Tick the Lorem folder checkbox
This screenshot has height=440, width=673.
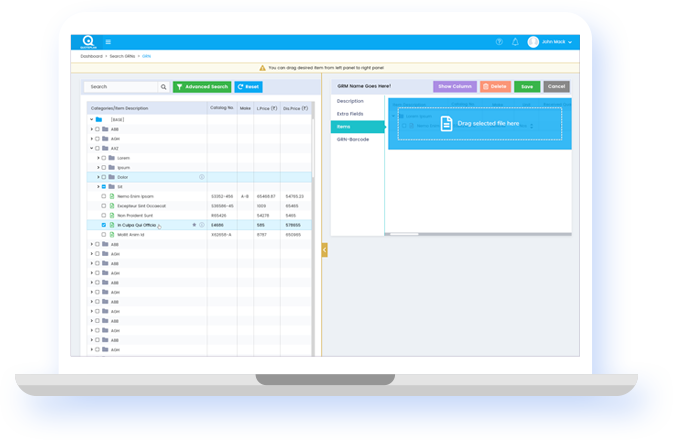tap(104, 158)
